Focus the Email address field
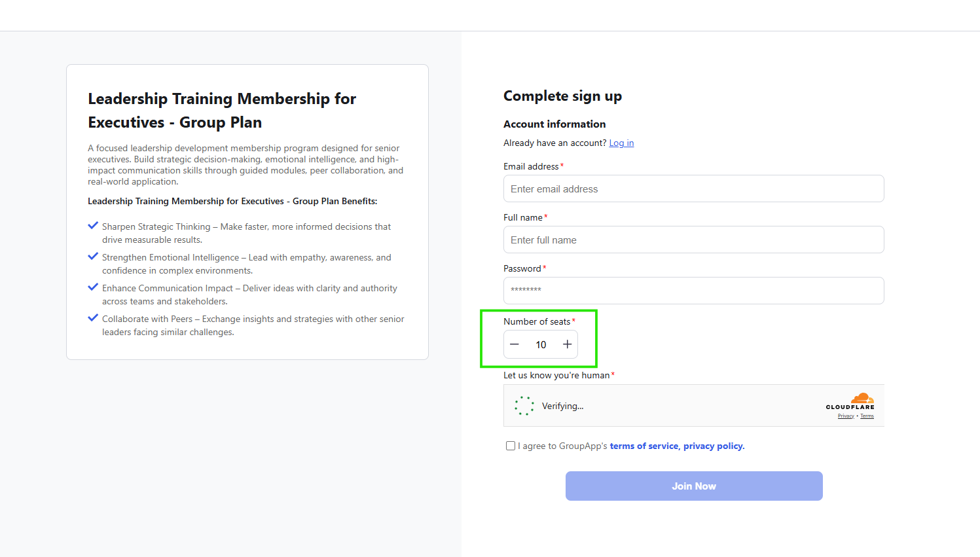Image resolution: width=980 pixels, height=557 pixels. coord(693,189)
